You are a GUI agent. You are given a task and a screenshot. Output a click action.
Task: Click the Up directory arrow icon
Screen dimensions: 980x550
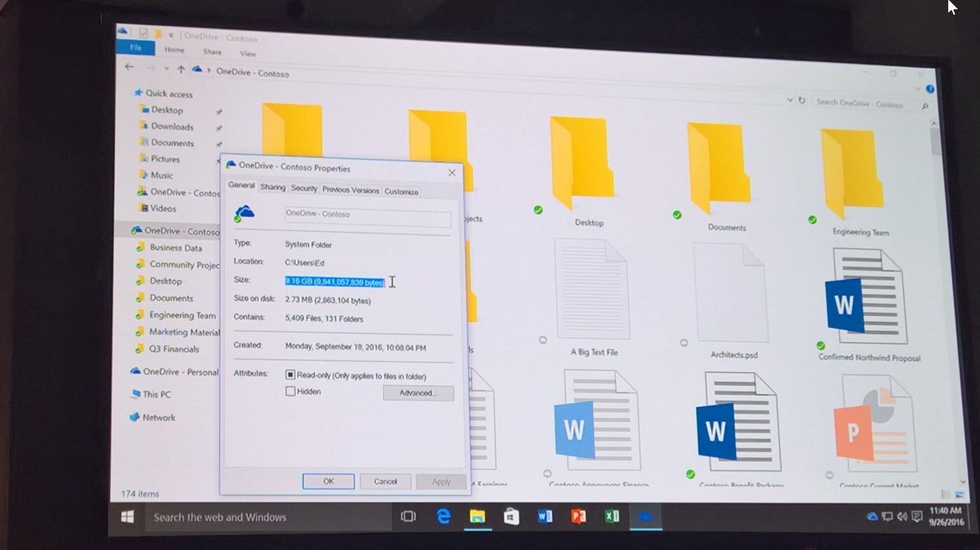tap(181, 69)
